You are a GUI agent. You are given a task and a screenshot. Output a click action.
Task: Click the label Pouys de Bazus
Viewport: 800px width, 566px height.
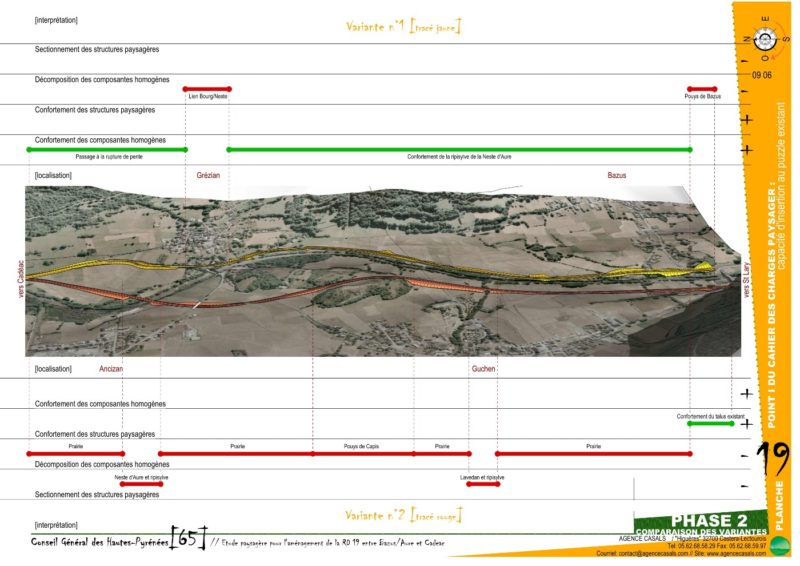703,96
